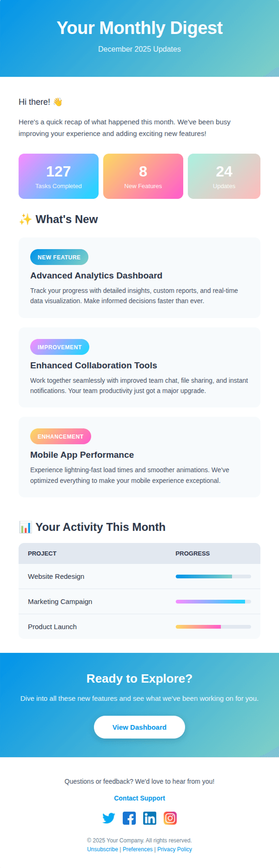Click the NEW FEATURE badge
Image resolution: width=279 pixels, height=868 pixels.
[59, 257]
